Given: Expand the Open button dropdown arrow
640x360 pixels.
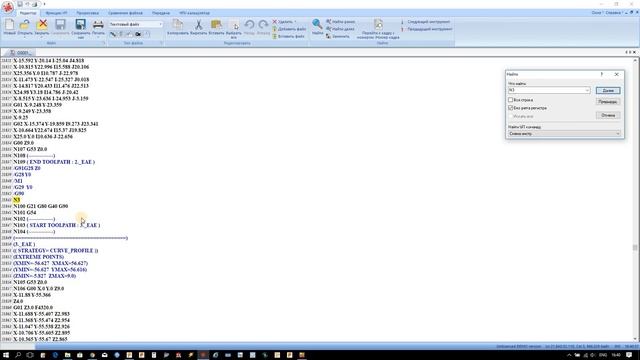Looking at the screenshot, I should coord(25,37).
